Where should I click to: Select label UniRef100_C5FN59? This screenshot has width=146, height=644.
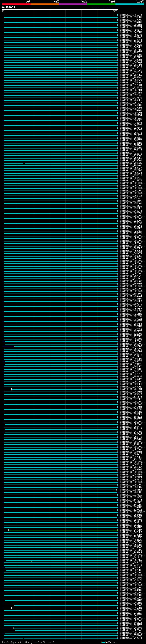point(131,560)
